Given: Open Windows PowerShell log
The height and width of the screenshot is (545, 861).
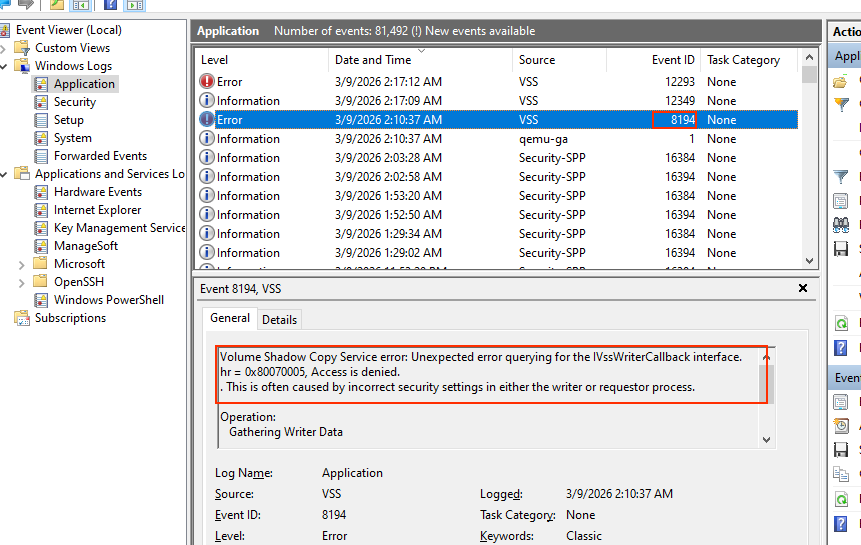Looking at the screenshot, I should [x=109, y=300].
